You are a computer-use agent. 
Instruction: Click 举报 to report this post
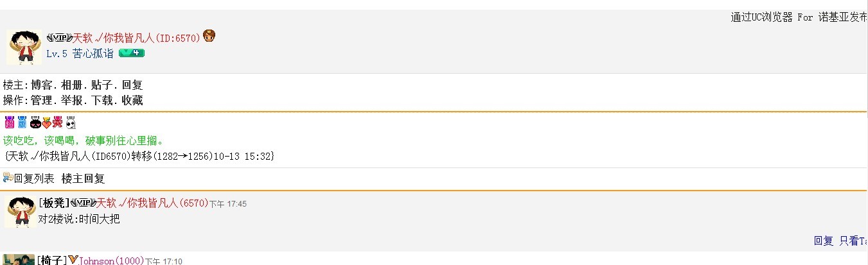pos(71,100)
